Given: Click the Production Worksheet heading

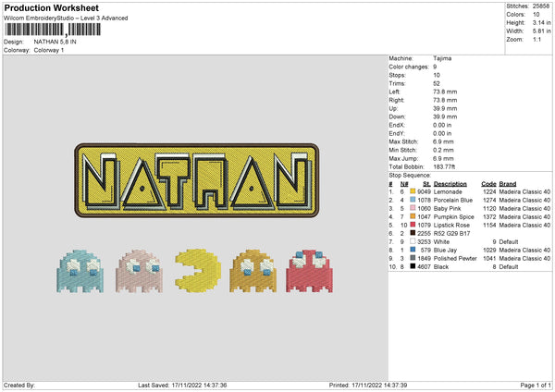Looking at the screenshot, I should (51, 7).
